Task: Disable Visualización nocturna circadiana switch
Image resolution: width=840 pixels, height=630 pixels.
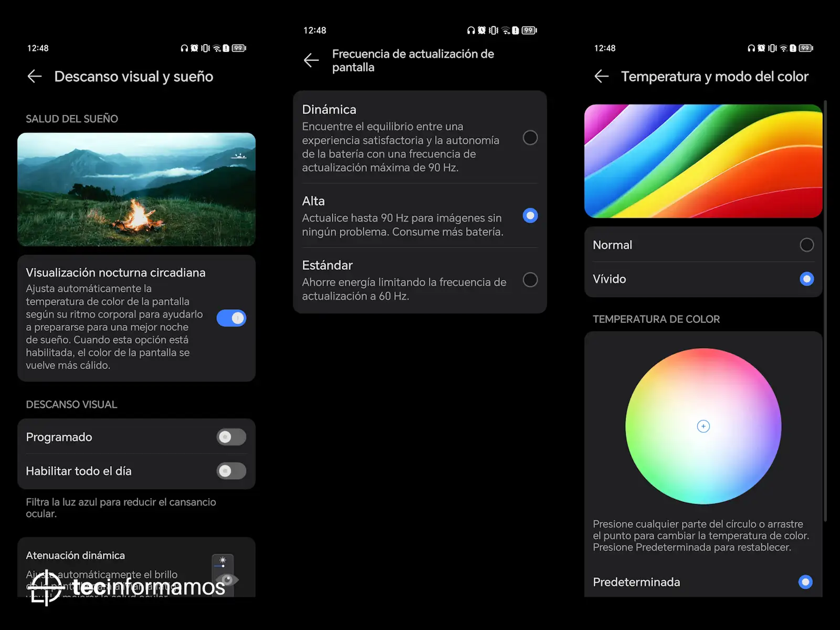Action: [x=231, y=318]
